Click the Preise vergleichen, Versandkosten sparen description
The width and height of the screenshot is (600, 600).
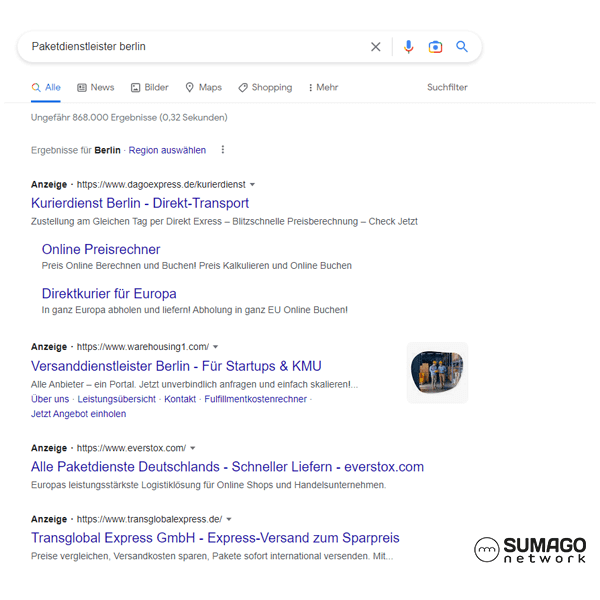click(x=212, y=556)
